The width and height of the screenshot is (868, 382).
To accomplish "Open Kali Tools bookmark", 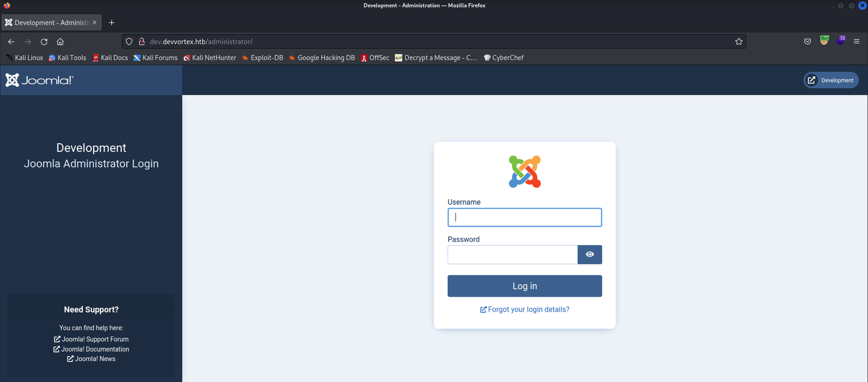I will click(67, 57).
